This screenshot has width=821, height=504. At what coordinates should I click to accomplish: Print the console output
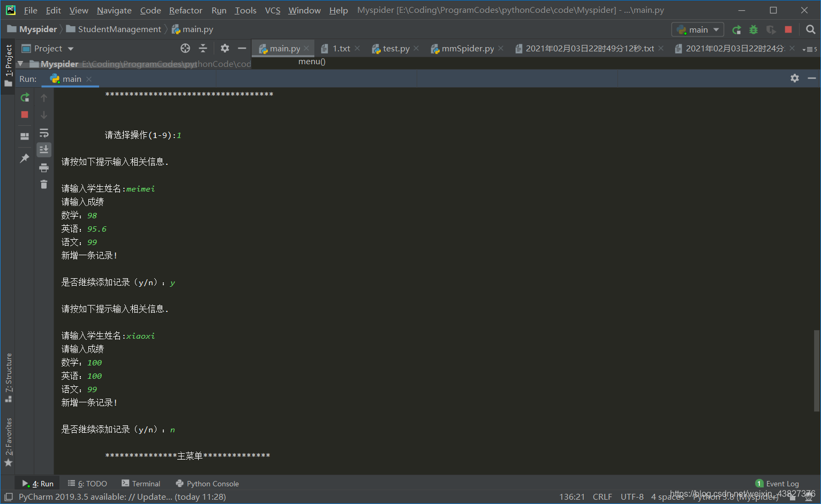tap(44, 167)
